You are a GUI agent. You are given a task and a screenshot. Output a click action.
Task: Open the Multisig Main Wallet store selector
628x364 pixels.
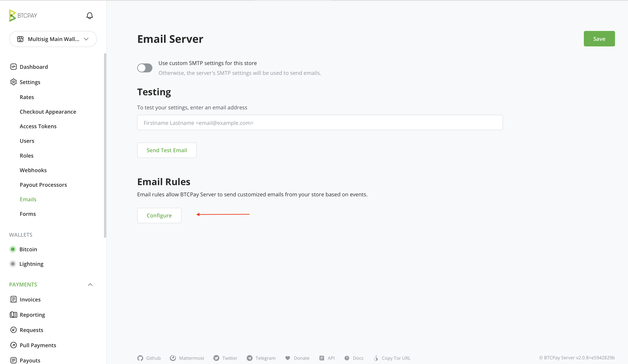53,39
